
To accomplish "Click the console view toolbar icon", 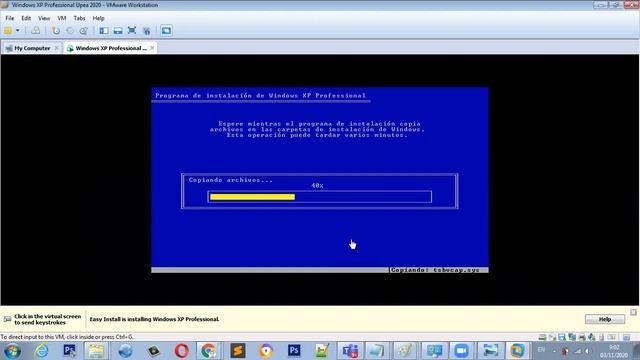I will click(x=166, y=31).
